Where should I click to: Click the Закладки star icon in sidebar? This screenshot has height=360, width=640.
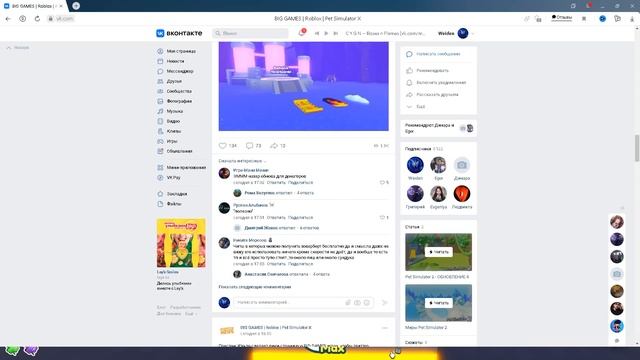[x=160, y=194]
